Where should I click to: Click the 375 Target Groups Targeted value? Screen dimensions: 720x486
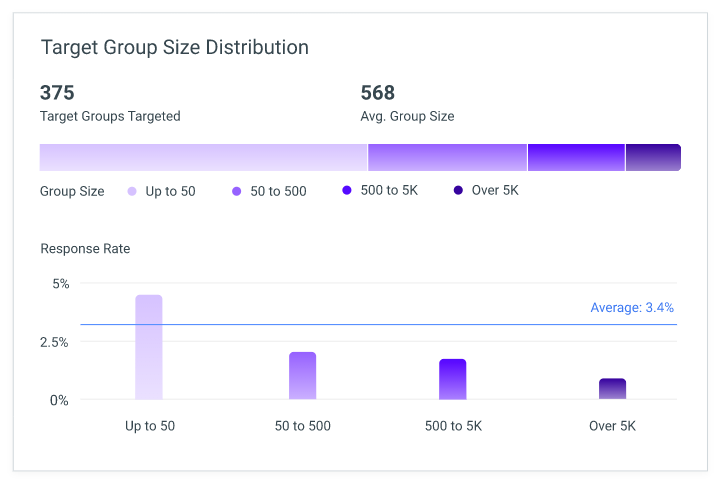[x=57, y=93]
